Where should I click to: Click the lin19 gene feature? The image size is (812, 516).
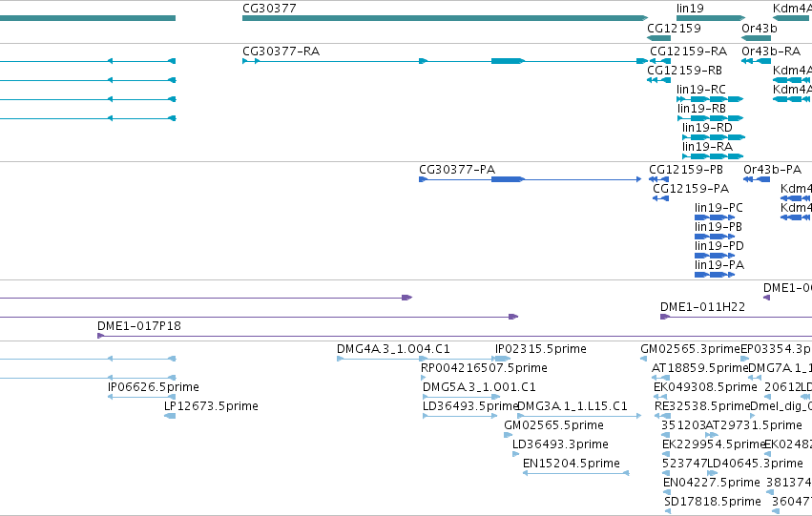pyautogui.click(x=711, y=18)
